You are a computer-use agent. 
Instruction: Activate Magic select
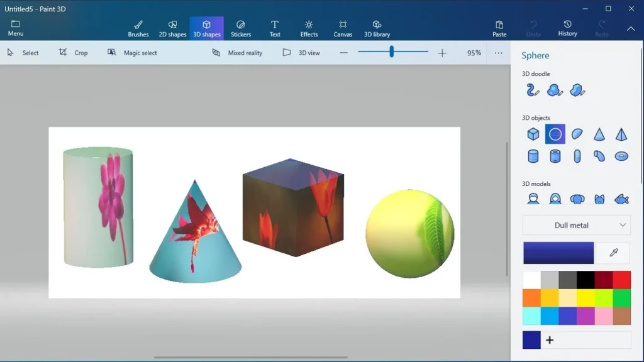pyautogui.click(x=132, y=53)
